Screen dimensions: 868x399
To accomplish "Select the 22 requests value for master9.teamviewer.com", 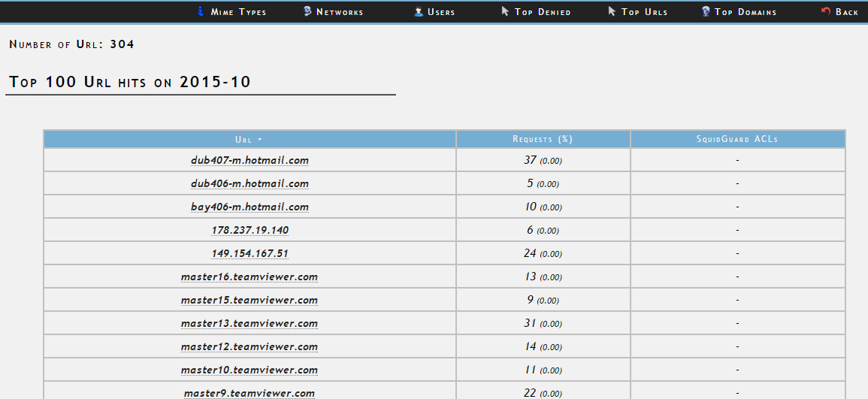I will [x=530, y=392].
